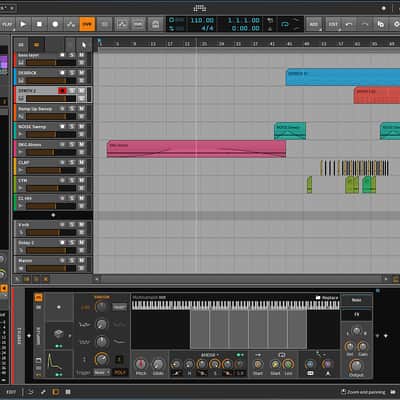Click the transport stop button
This screenshot has height=400, width=400.
39,24
